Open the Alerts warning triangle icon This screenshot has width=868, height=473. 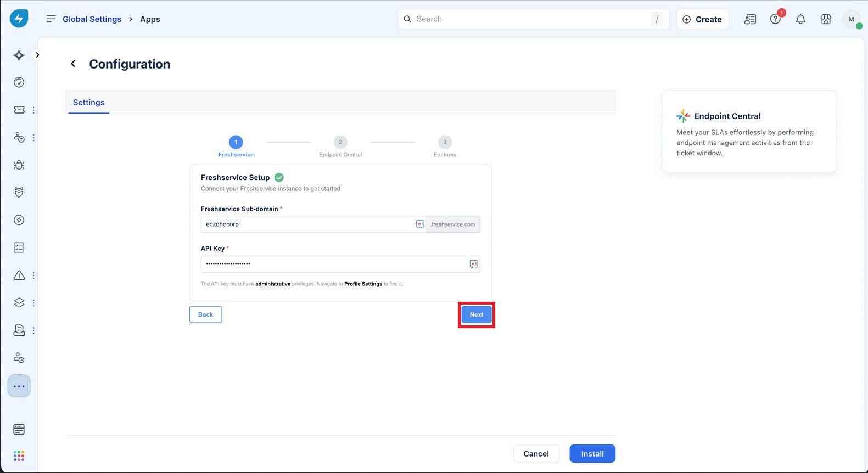[19, 275]
